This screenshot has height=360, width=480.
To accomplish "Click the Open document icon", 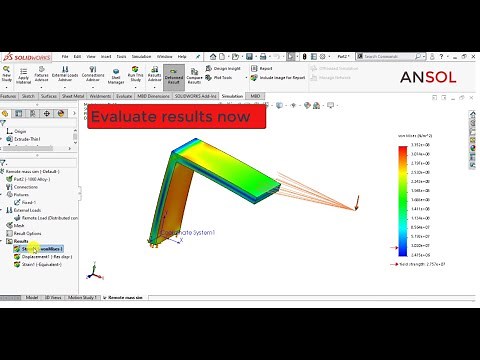I will tap(235, 57).
